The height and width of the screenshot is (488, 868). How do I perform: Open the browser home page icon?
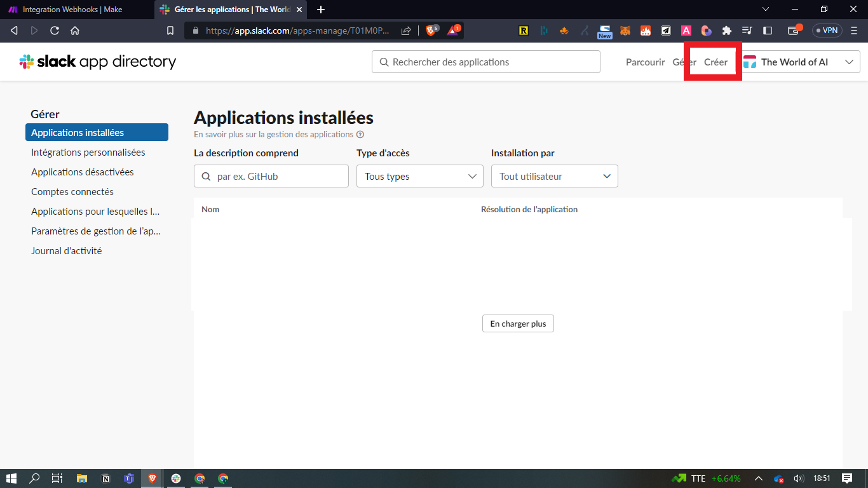click(75, 30)
